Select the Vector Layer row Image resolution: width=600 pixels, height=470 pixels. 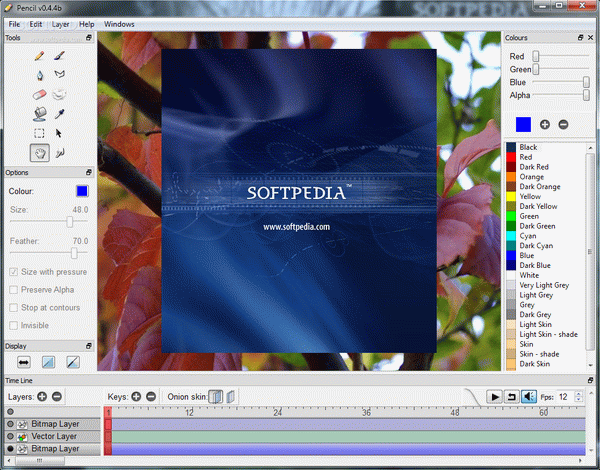coord(52,436)
